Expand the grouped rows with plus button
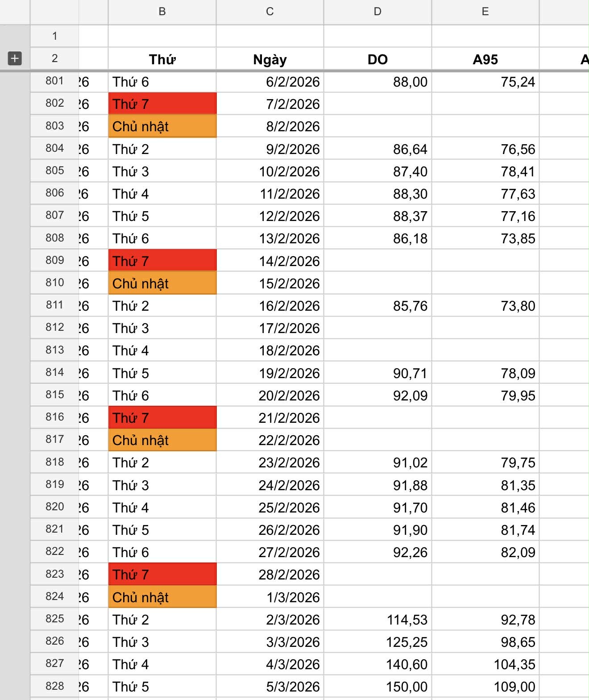The height and width of the screenshot is (700, 589). pyautogui.click(x=15, y=58)
